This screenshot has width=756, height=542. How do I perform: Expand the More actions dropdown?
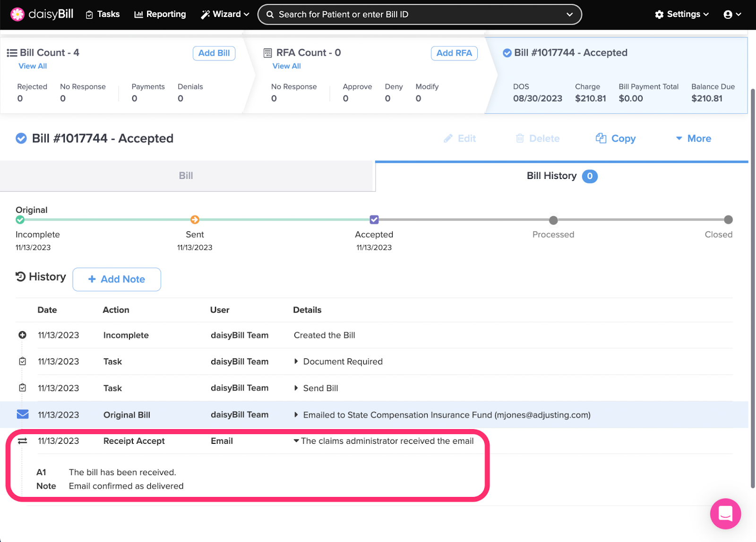693,138
